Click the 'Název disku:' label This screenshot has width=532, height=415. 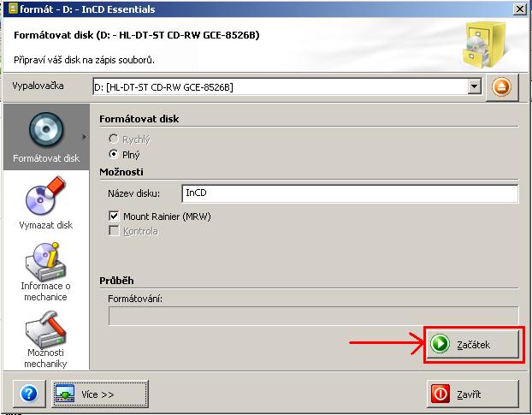pos(133,193)
